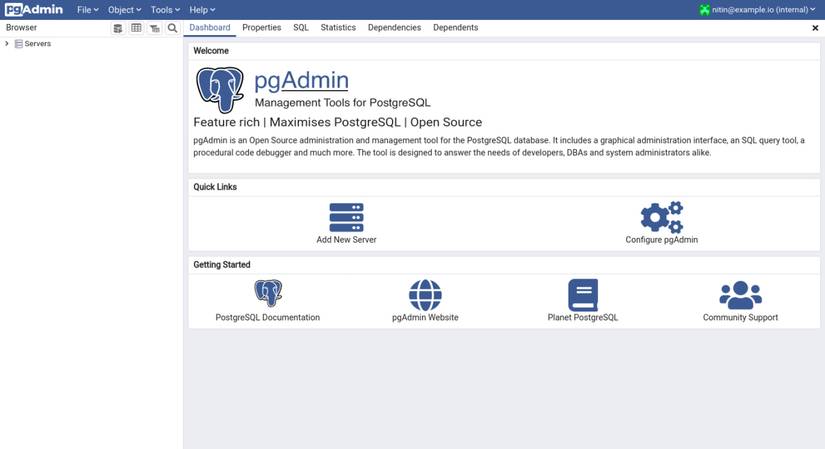Viewport: 825px width, 449px height.
Task: Click the user avatar icon
Action: (704, 9)
